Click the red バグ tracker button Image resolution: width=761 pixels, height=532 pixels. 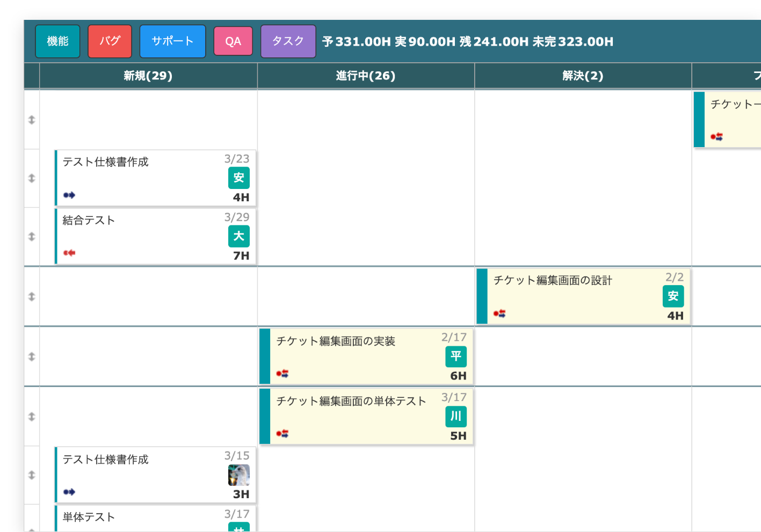point(110,41)
